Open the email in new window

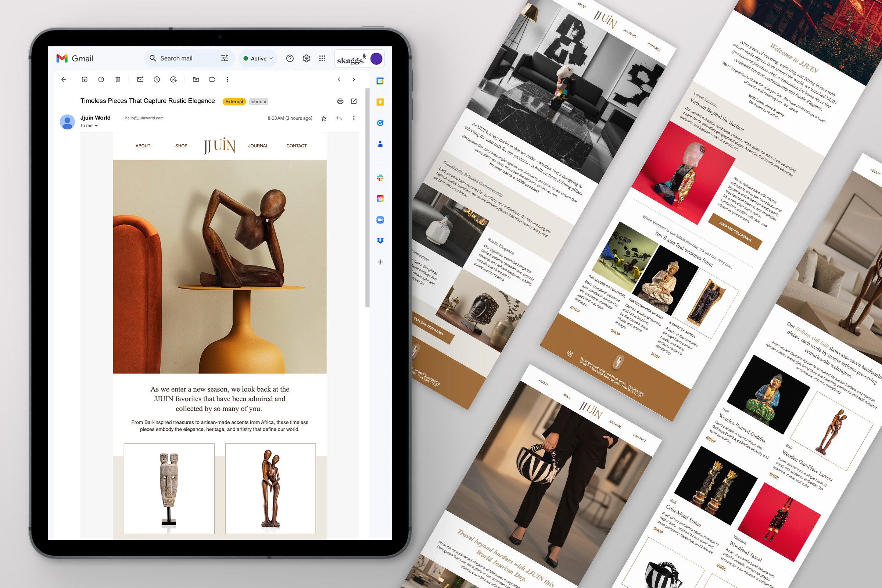(x=354, y=101)
